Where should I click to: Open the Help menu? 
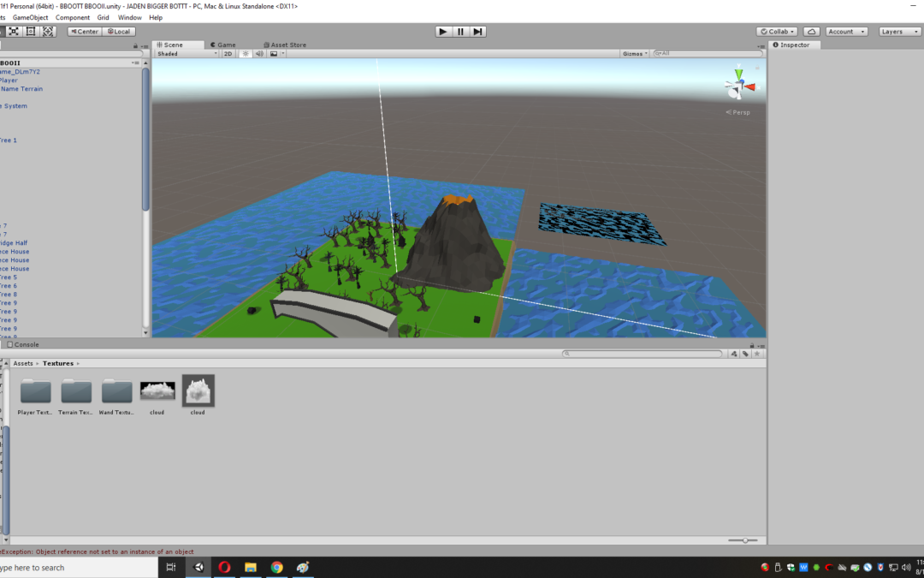156,18
